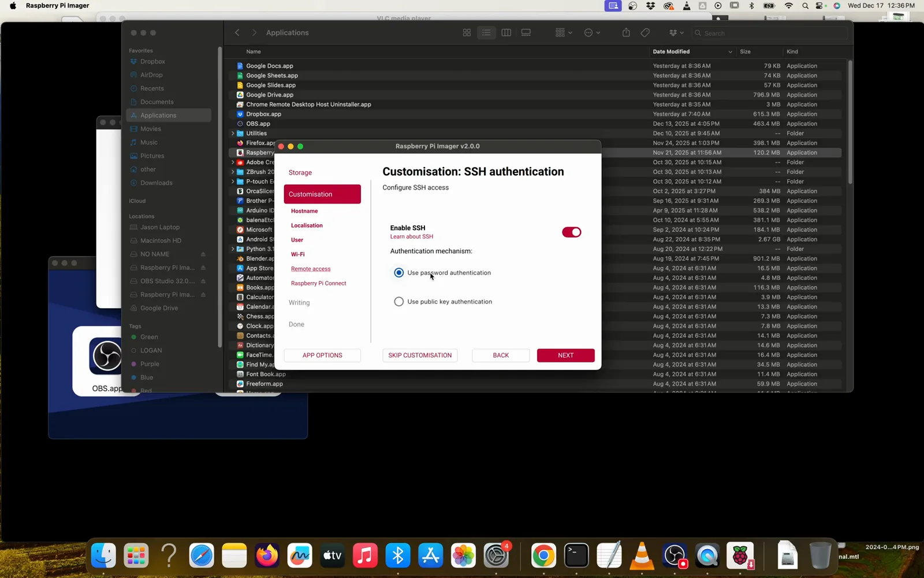Switch to the Hostname customisation step
This screenshot has height=578, width=924.
(304, 211)
